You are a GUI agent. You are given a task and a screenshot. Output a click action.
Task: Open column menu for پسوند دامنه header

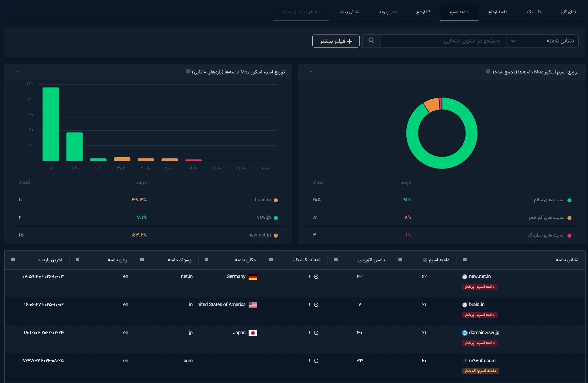(x=142, y=260)
